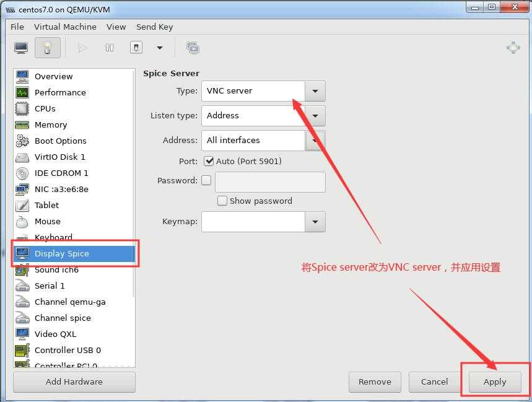Select the Performance entry text
Screen dimensions: 532x402
[x=60, y=92]
